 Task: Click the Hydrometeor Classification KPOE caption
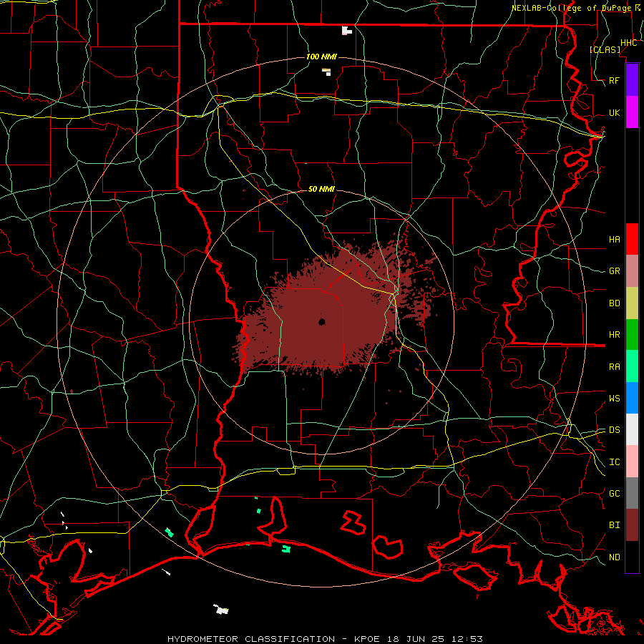[x=325, y=639]
